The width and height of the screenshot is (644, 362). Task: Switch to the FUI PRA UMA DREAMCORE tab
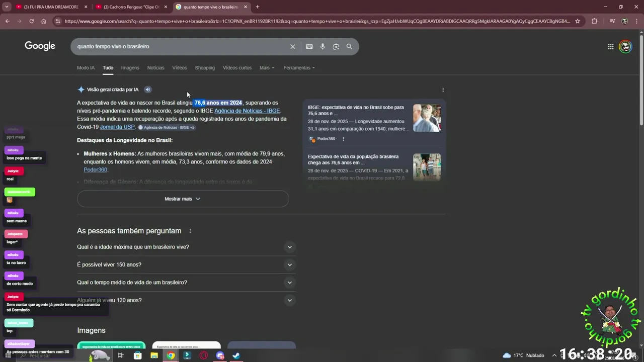(x=52, y=7)
